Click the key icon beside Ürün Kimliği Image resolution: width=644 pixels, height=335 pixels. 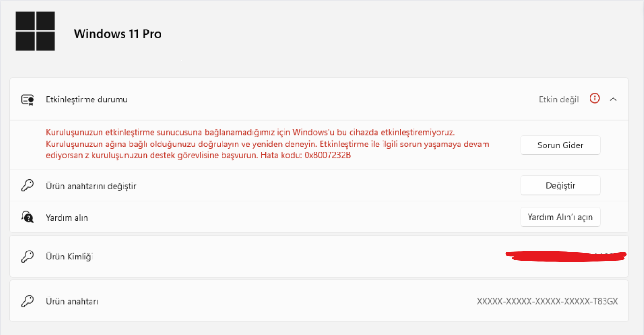pos(28,257)
